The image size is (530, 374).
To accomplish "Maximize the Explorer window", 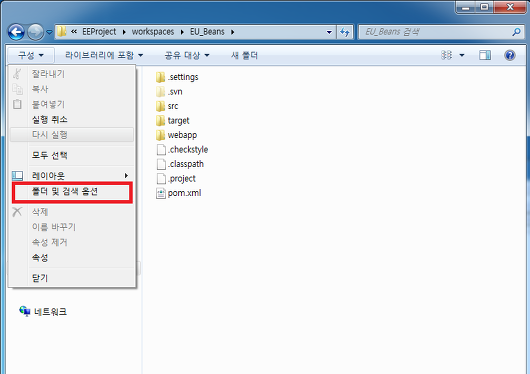I will (x=484, y=7).
